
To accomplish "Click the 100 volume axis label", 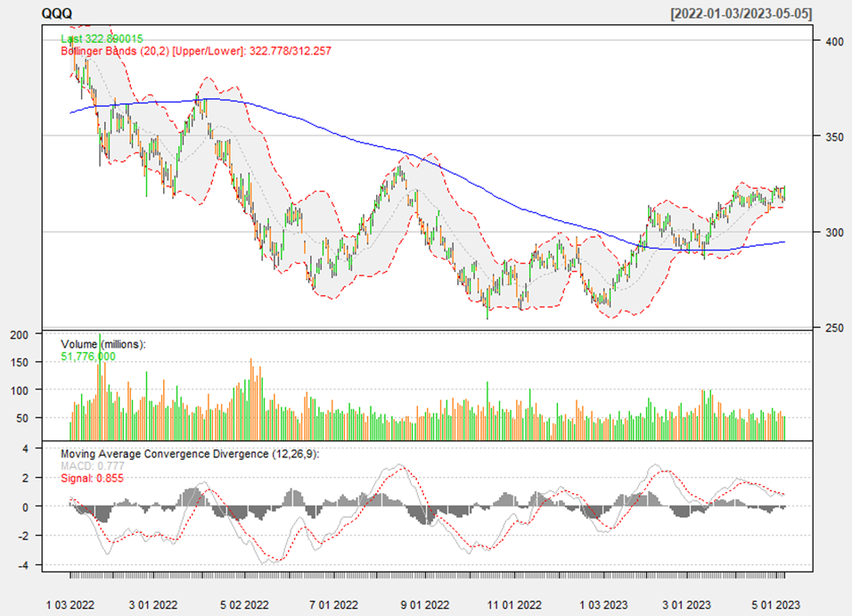I will [19, 390].
